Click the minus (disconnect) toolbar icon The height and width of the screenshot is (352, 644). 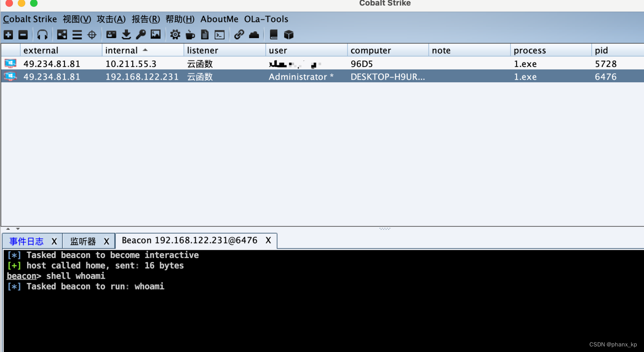[x=23, y=35]
